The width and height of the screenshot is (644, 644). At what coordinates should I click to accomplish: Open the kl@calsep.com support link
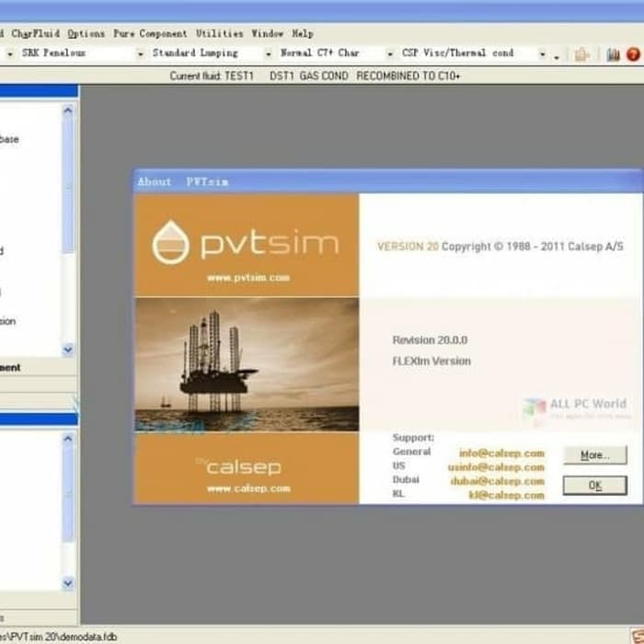[506, 495]
